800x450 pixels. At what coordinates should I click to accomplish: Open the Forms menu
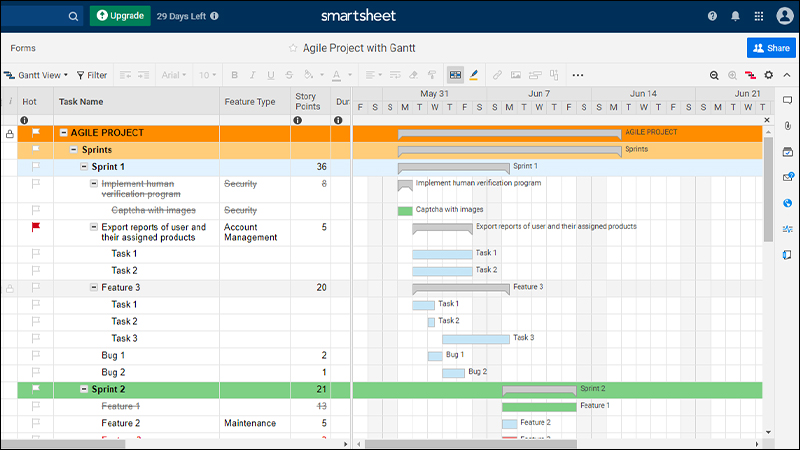[x=23, y=48]
